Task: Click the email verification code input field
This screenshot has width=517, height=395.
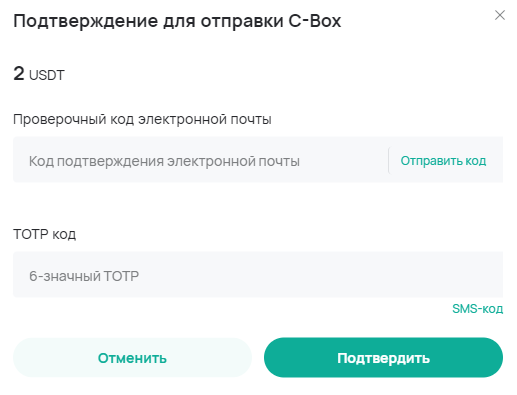Action: [x=200, y=161]
